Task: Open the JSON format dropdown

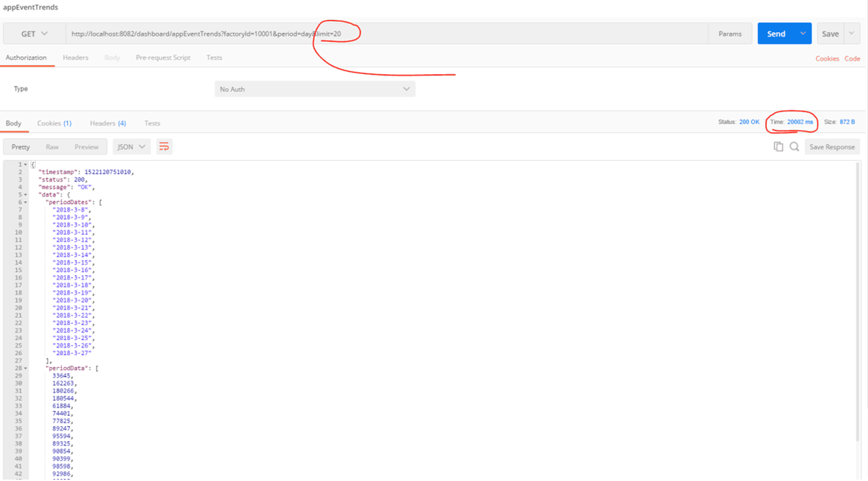Action: 131,146
